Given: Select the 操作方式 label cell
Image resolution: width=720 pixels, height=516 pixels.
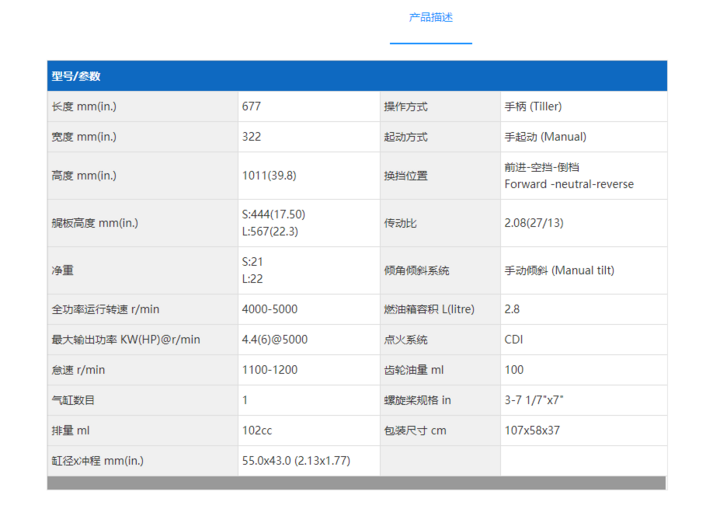Looking at the screenshot, I should click(x=406, y=107).
